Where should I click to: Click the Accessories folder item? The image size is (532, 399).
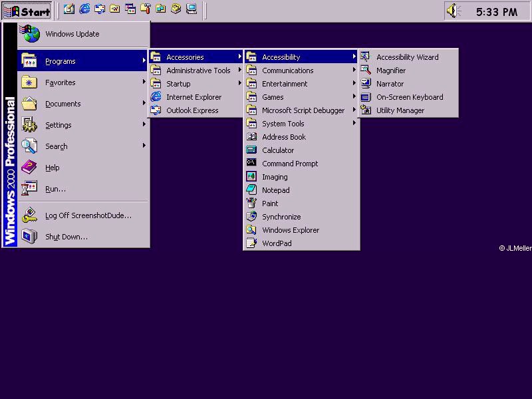point(196,57)
